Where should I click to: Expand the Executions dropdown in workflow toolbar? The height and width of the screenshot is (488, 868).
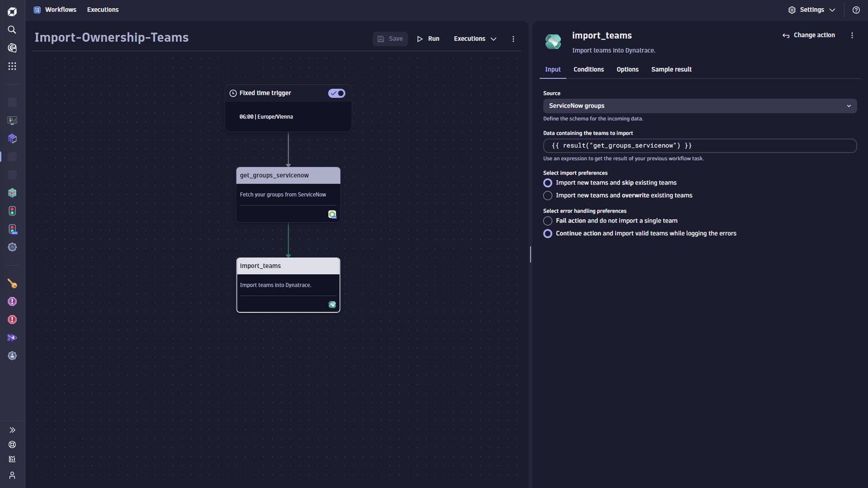coord(475,39)
